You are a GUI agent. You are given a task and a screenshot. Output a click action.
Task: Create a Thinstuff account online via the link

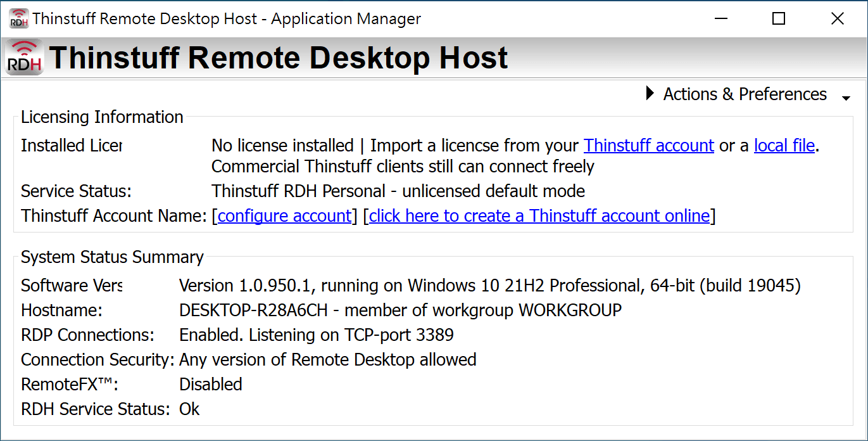coord(539,216)
